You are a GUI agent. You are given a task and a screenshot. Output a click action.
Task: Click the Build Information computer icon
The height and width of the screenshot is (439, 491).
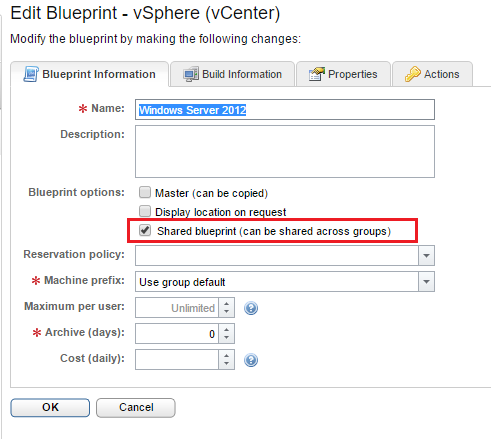[191, 74]
